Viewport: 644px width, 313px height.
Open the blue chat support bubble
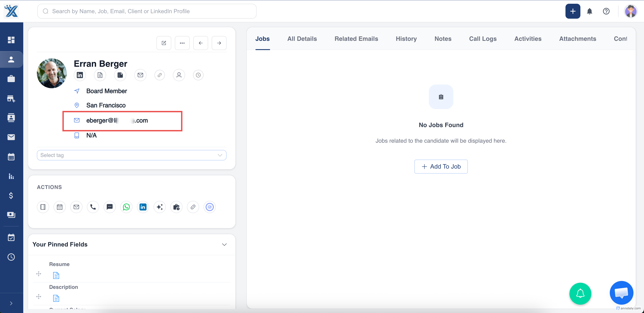pyautogui.click(x=621, y=293)
